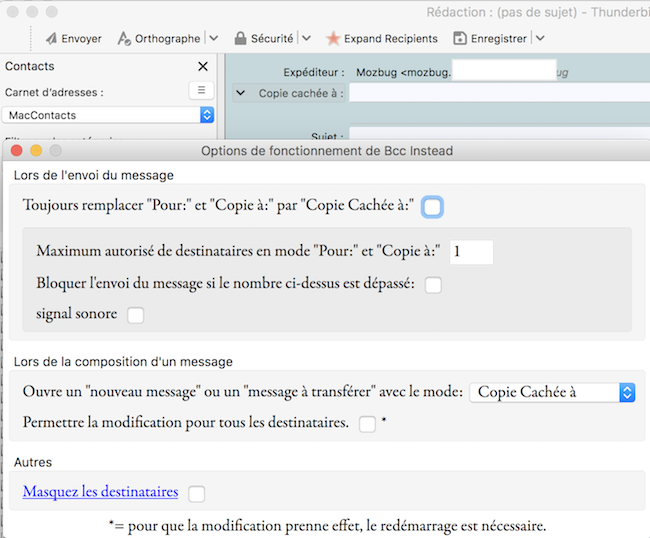Click the Expand Recipients label
Viewport: 650px width, 538px height.
click(x=390, y=39)
